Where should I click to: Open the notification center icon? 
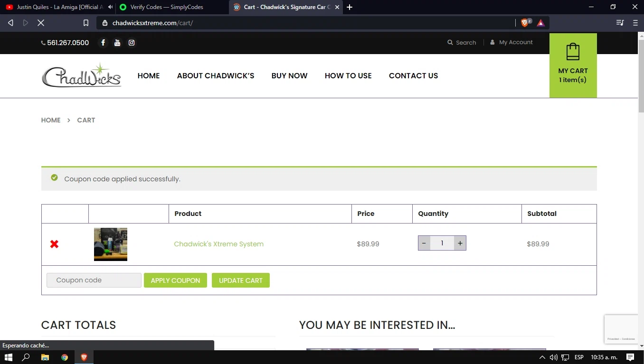coord(630,357)
